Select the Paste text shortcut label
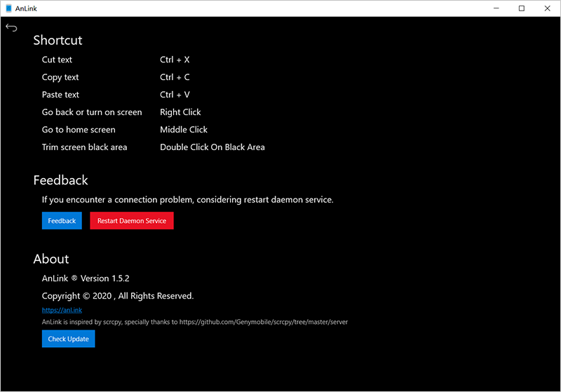This screenshot has width=561, height=392. coord(60,95)
